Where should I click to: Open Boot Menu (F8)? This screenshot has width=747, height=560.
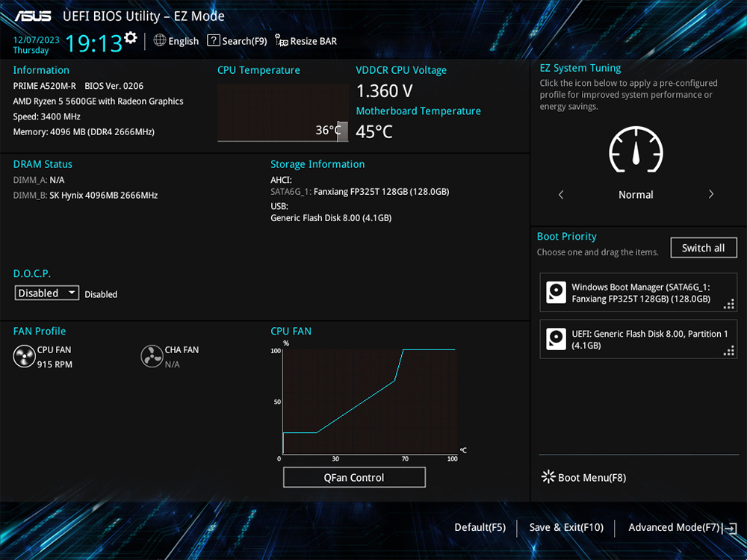tap(583, 477)
